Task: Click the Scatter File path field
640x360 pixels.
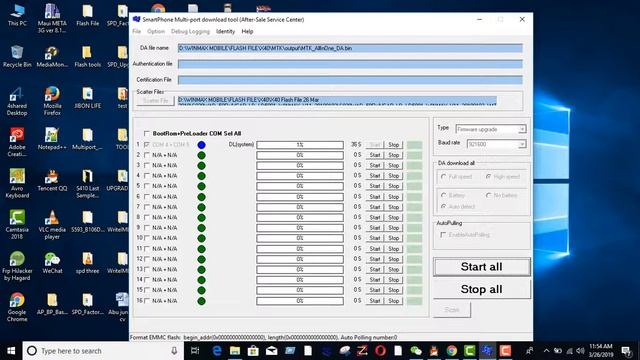Action: (x=337, y=100)
